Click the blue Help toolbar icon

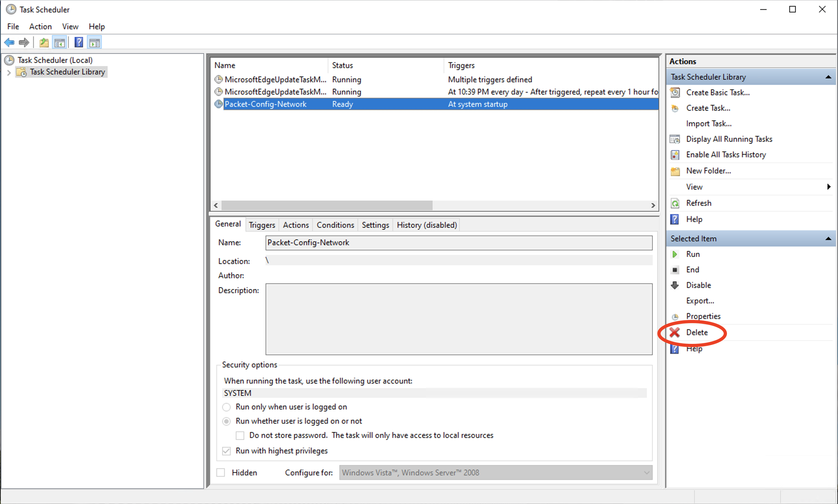pyautogui.click(x=79, y=42)
